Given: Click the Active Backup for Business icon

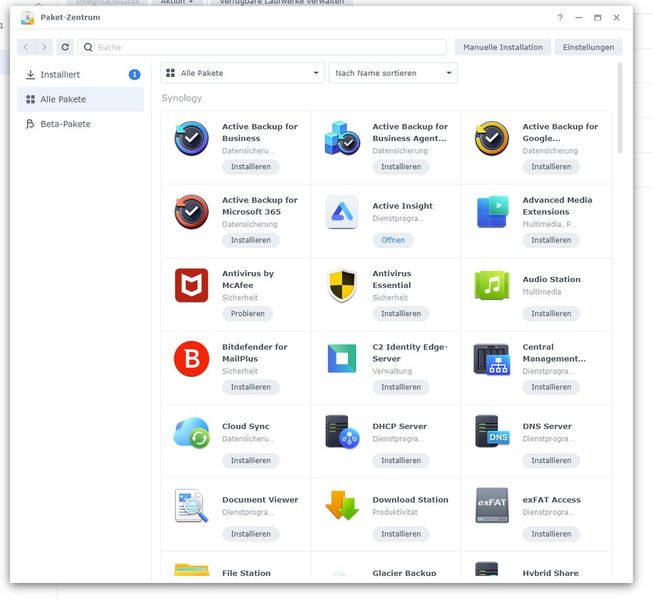Looking at the screenshot, I should (192, 138).
